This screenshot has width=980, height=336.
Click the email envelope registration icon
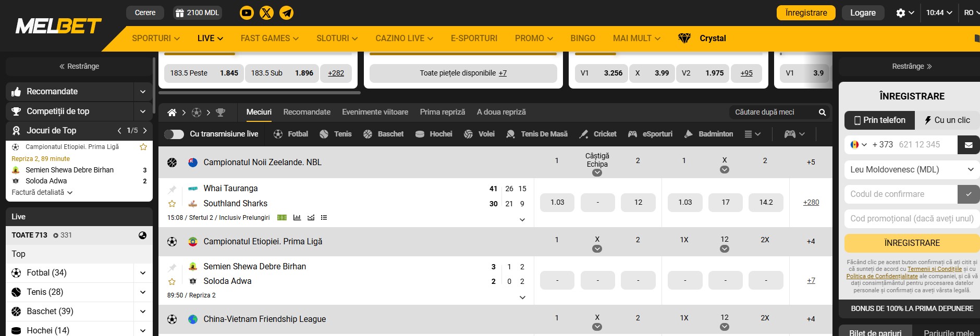[968, 145]
